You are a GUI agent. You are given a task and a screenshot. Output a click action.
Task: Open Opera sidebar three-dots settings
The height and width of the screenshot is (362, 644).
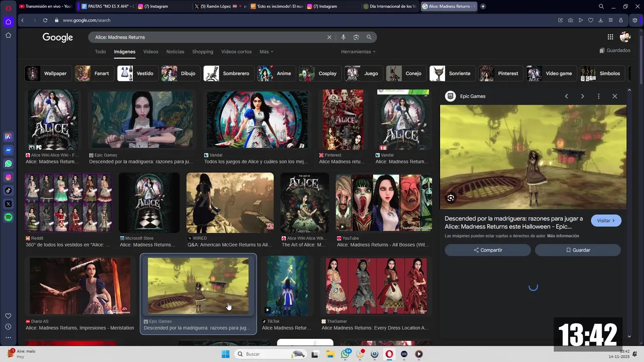pyautogui.click(x=9, y=337)
